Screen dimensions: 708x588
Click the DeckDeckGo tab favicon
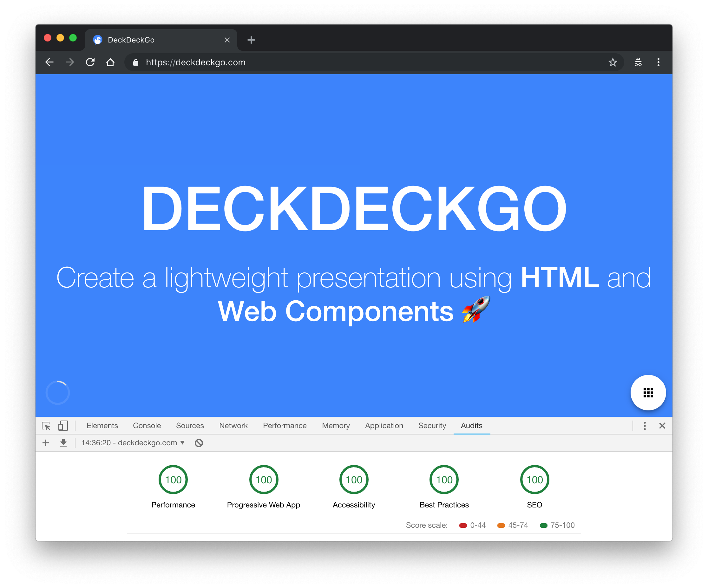click(x=97, y=40)
